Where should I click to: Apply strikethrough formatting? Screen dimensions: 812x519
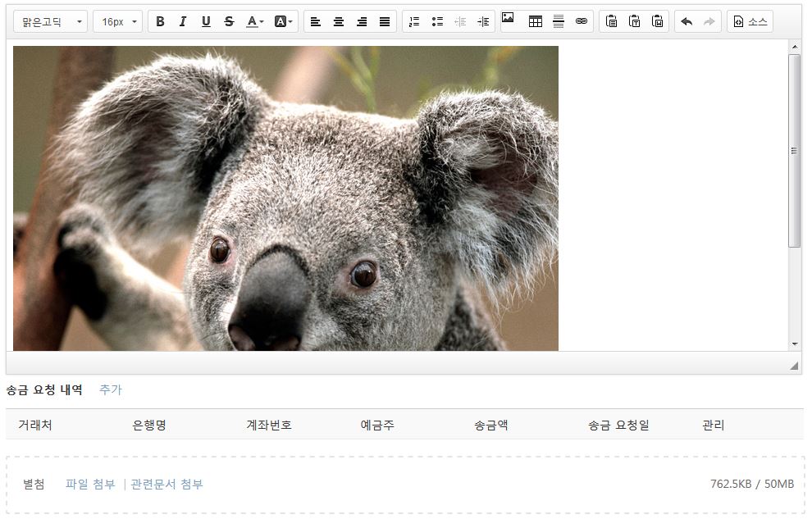click(229, 22)
